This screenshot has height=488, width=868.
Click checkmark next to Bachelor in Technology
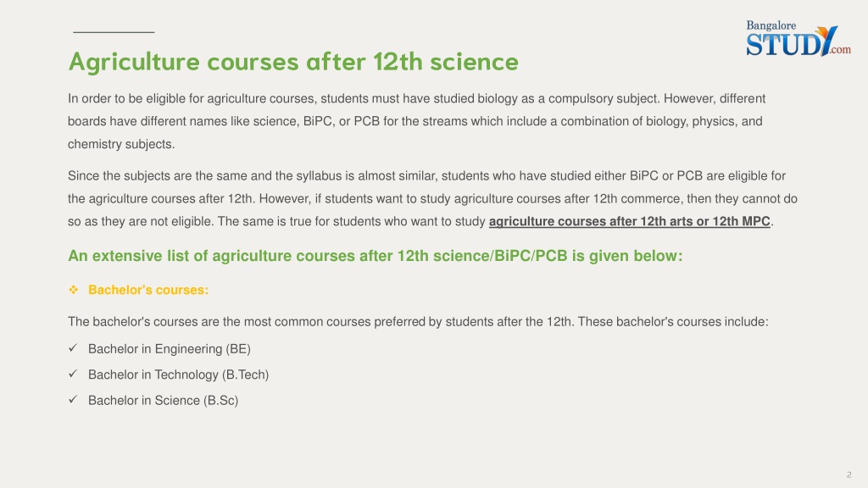click(x=73, y=374)
